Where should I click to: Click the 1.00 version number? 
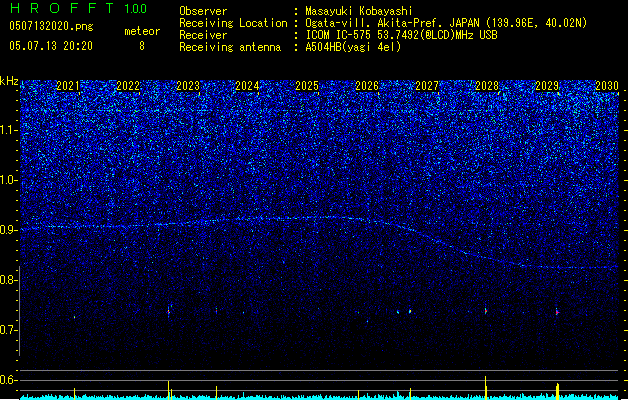coord(136,9)
